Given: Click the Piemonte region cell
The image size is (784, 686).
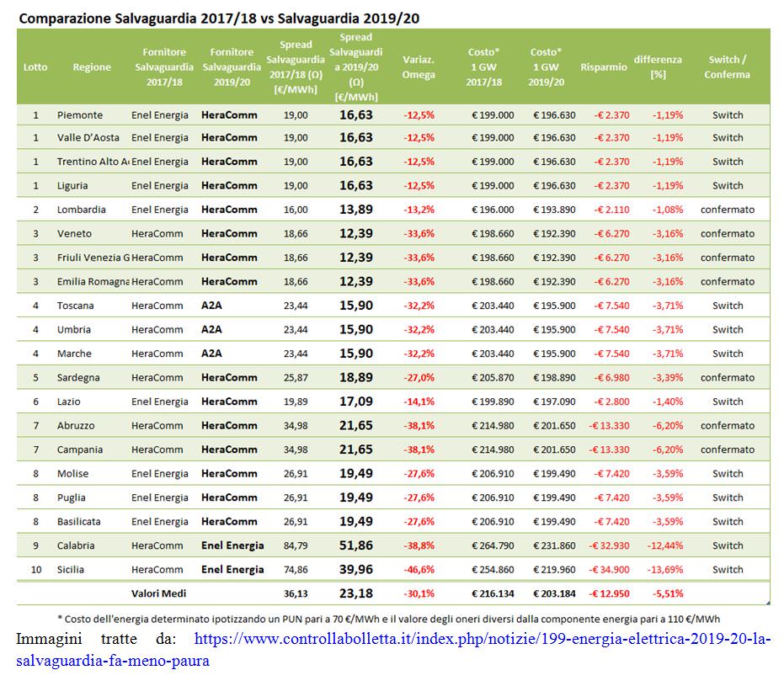Looking at the screenshot, I should tap(80, 114).
